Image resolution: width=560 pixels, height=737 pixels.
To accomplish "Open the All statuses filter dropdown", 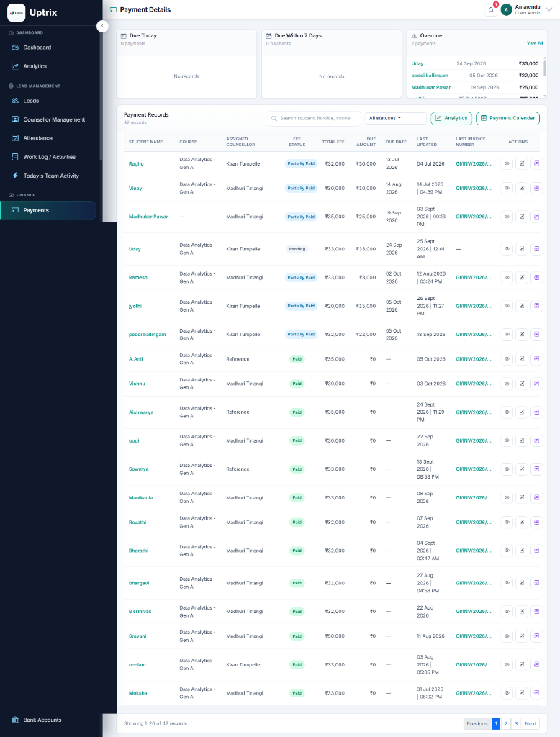I will [x=395, y=119].
